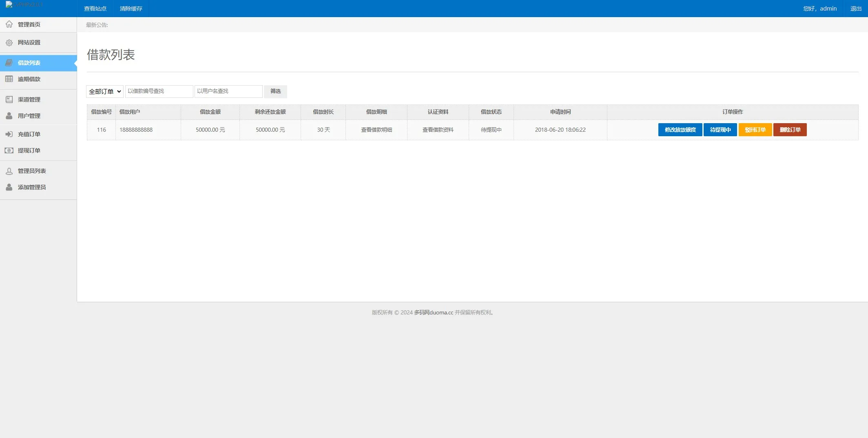Open 查看站点 in the top bar
The image size is (868, 438).
95,9
